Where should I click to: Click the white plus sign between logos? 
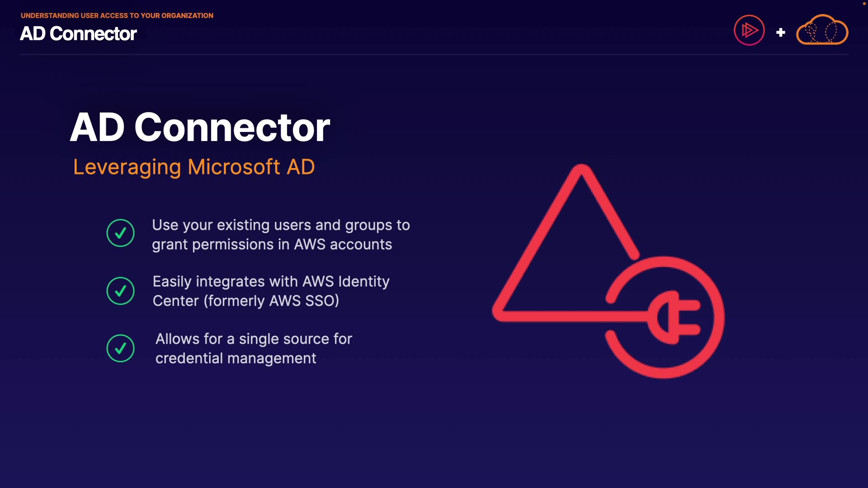[780, 33]
